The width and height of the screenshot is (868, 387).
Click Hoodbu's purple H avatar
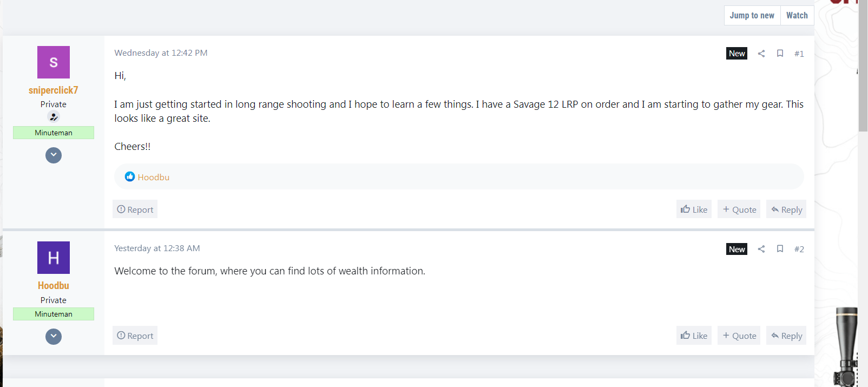pos(54,258)
